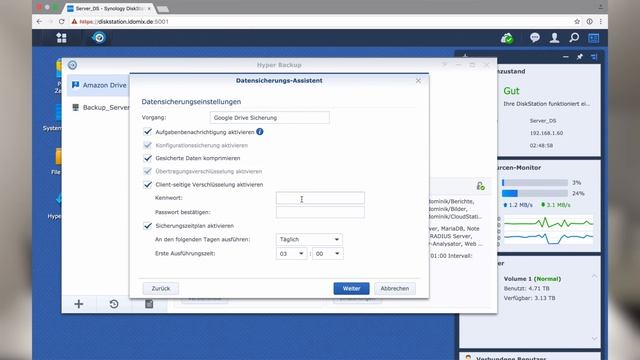The width and height of the screenshot is (640, 360).
Task: Bookmark the page with the star icon
Action: 577,22
